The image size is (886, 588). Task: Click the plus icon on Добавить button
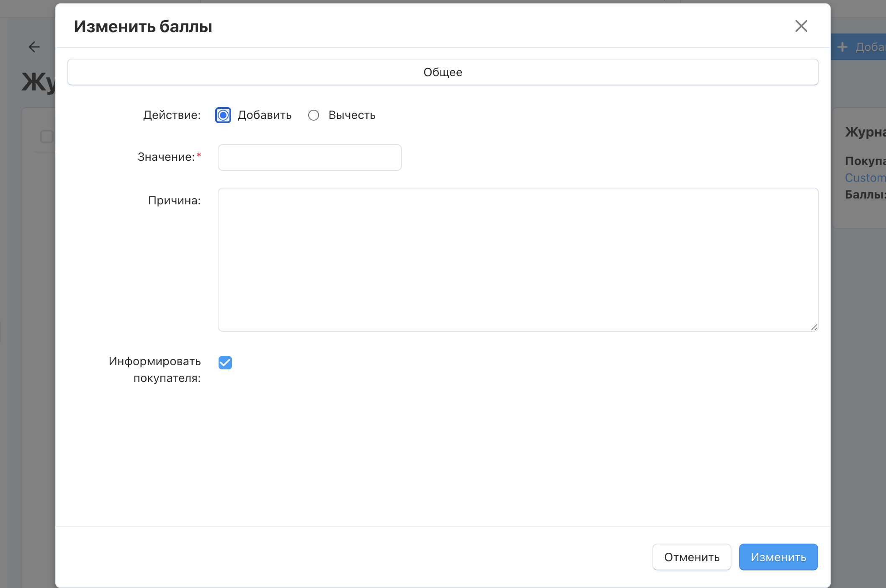tap(842, 47)
